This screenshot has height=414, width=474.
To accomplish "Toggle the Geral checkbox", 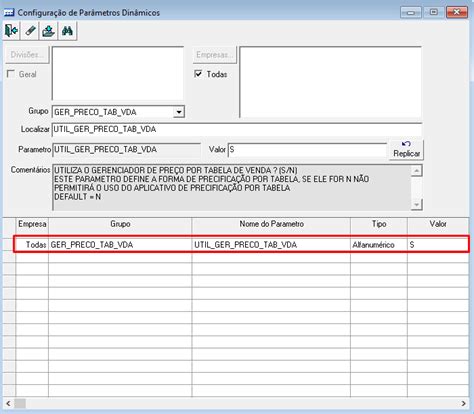I will (x=11, y=74).
